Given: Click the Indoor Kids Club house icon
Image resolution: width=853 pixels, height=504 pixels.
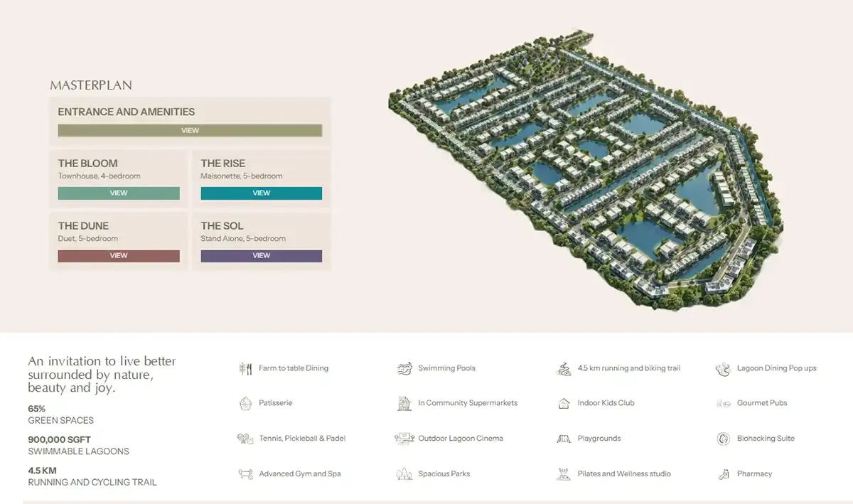Looking at the screenshot, I should point(564,403).
